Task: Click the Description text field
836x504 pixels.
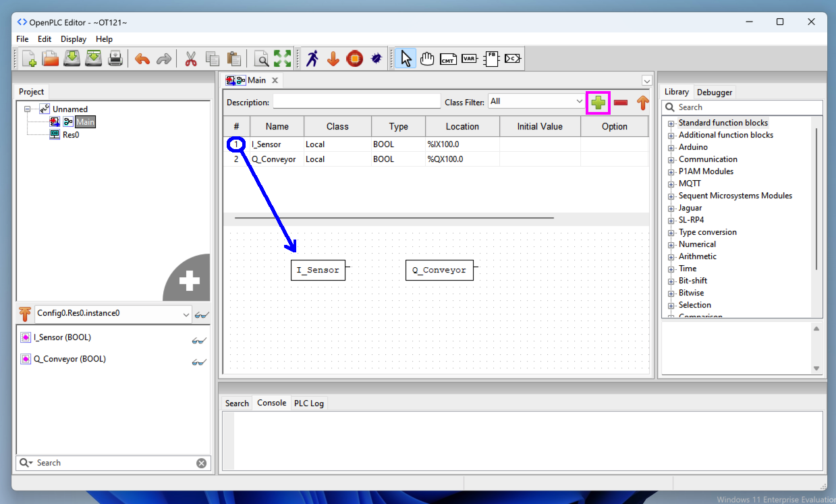Action: 356,102
